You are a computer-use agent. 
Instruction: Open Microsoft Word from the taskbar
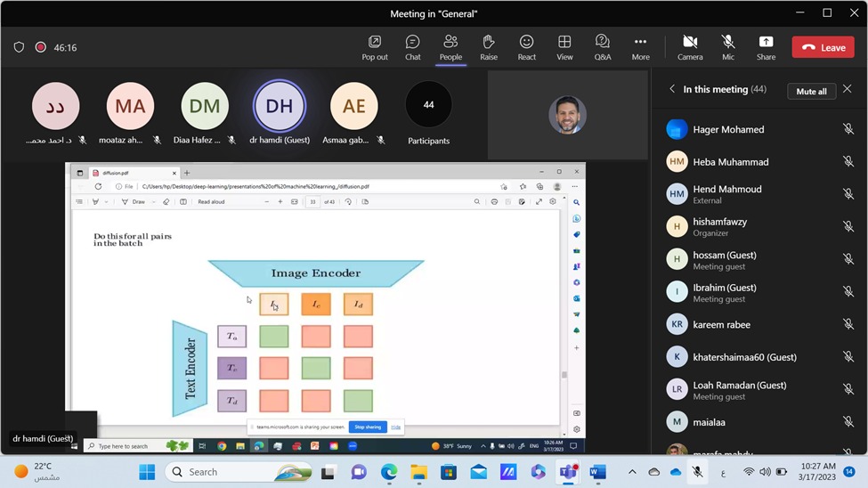(597, 472)
